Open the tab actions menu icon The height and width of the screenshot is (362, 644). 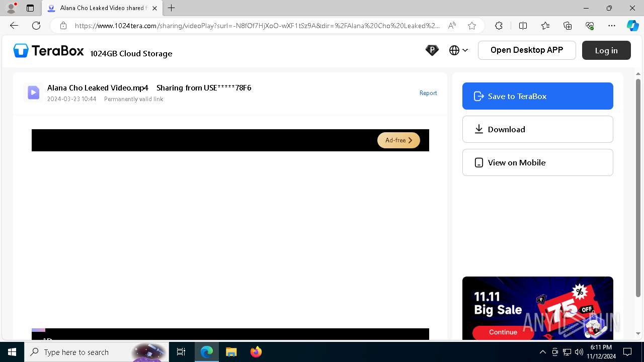[30, 8]
